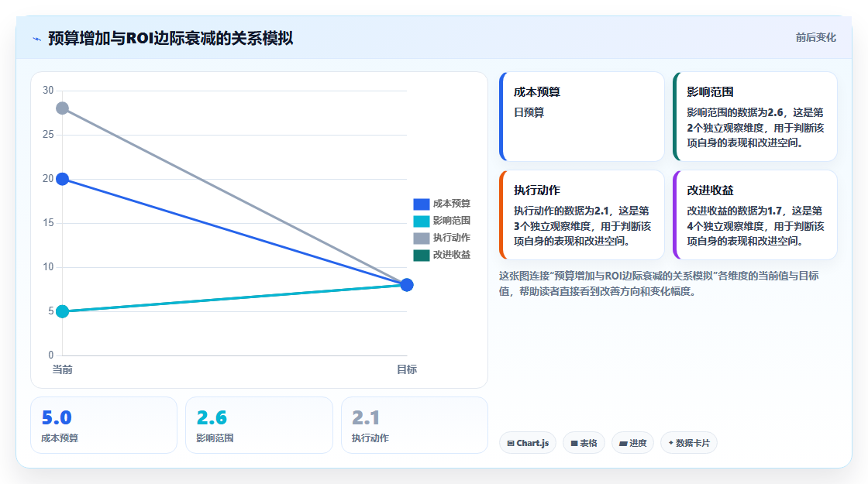Click the 前后变化 label in header
868x484 pixels.
(815, 38)
